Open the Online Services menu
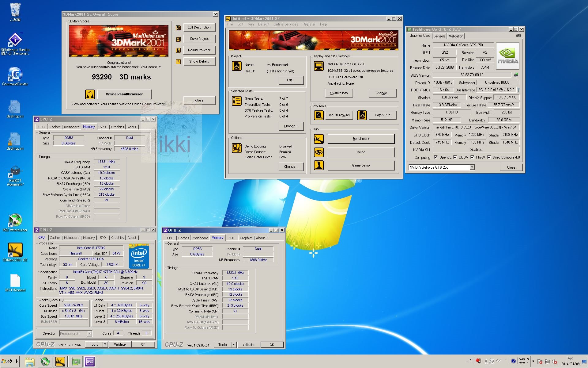 (286, 24)
